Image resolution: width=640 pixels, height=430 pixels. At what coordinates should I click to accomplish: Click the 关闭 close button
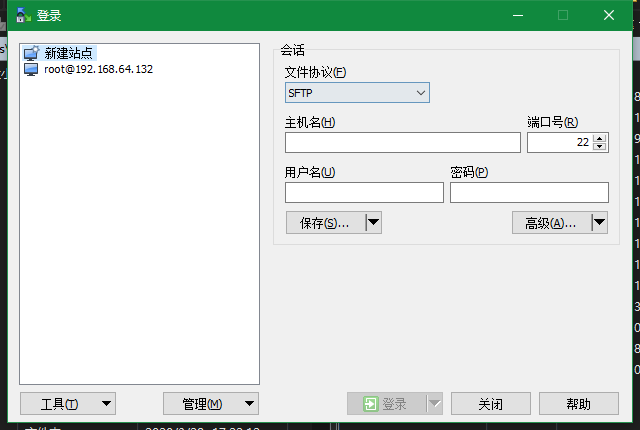(491, 404)
